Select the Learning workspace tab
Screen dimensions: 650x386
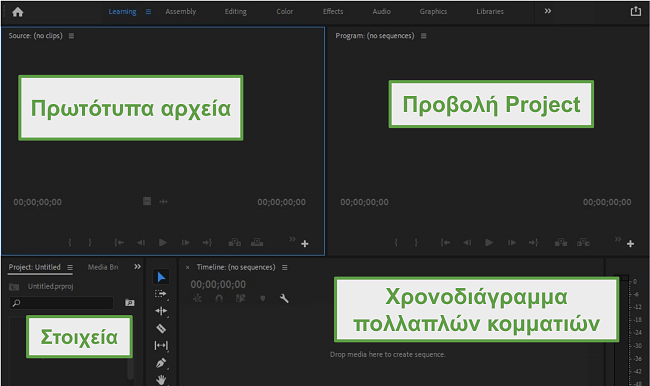pyautogui.click(x=122, y=12)
